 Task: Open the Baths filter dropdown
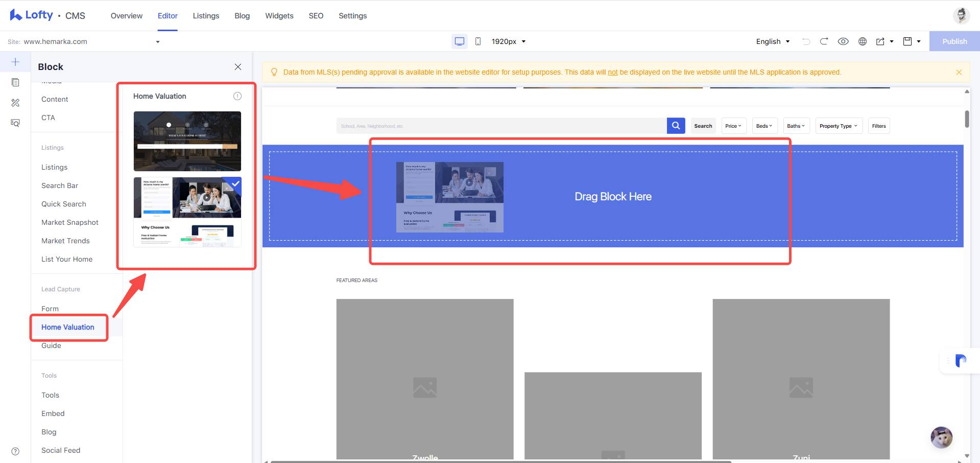(797, 126)
